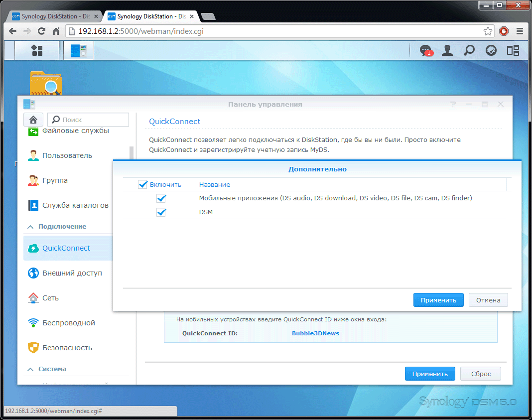Screen dimensions: 532x420
Task: Bookmark page with star icon
Action: 488,31
